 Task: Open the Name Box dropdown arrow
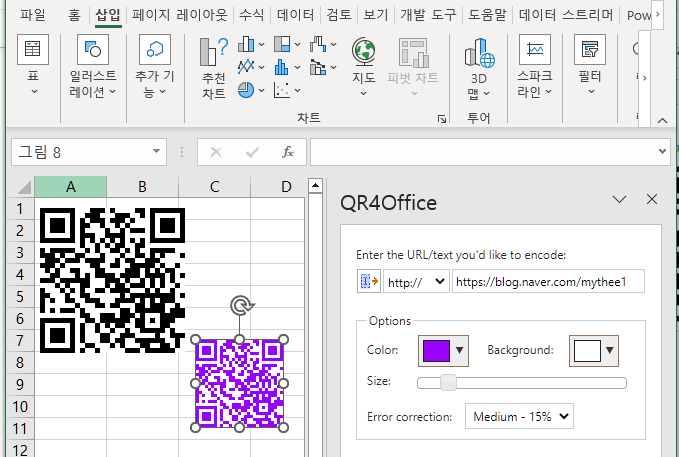[x=156, y=152]
